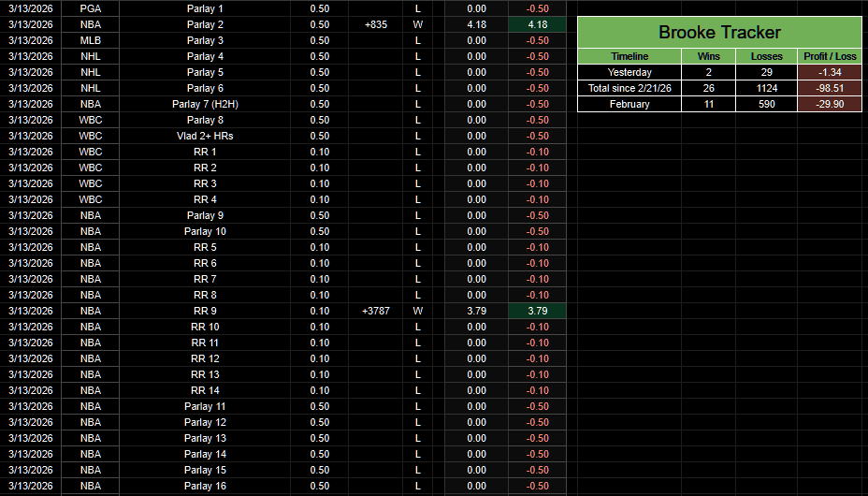Click the green 3.79 profit cell
The height and width of the screenshot is (496, 868).
537,311
